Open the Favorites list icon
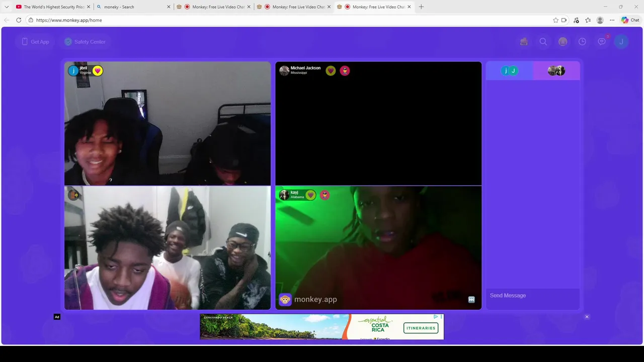The height and width of the screenshot is (362, 644). click(588, 20)
